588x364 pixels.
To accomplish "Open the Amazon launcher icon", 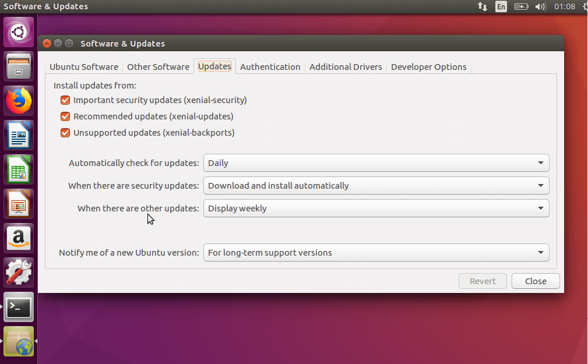I will (19, 238).
